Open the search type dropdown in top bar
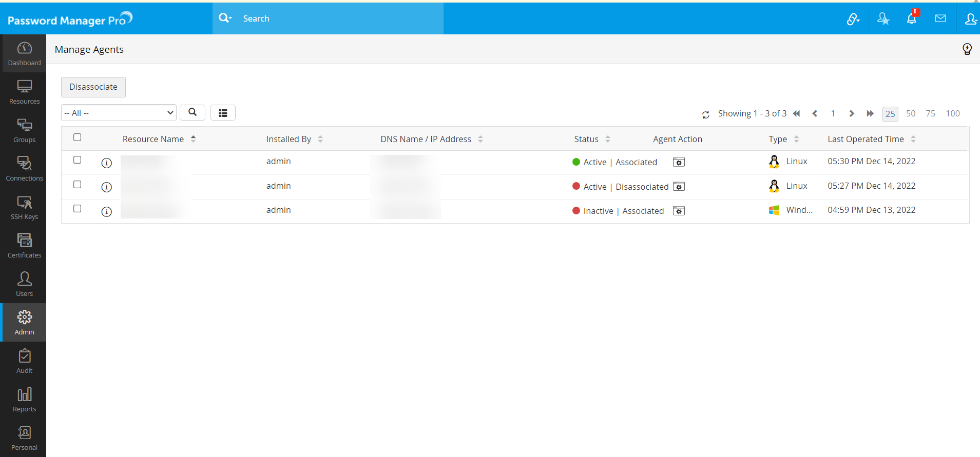This screenshot has width=980, height=457. pyautogui.click(x=225, y=18)
